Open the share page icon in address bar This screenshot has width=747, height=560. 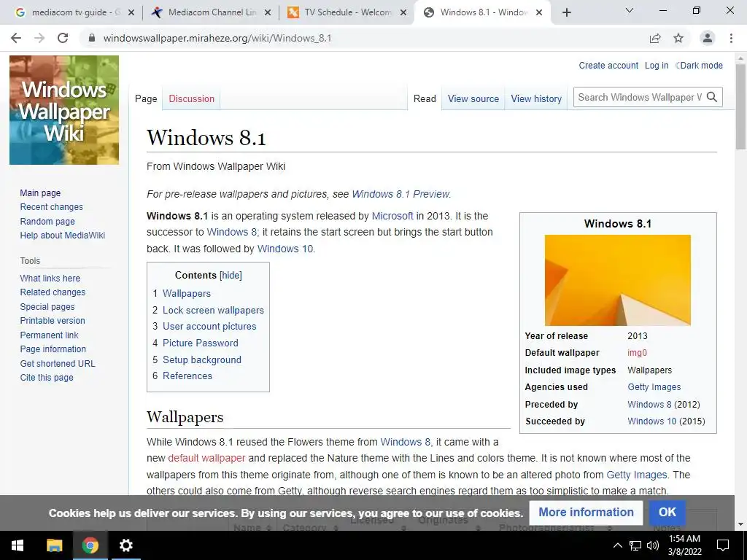[655, 38]
